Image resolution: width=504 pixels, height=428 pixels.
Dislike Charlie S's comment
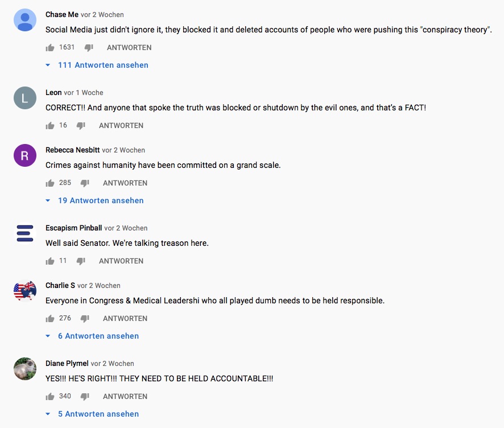85,319
